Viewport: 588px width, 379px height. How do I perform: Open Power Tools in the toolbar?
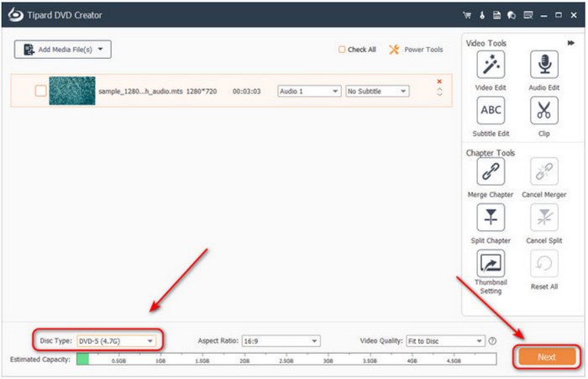point(417,50)
